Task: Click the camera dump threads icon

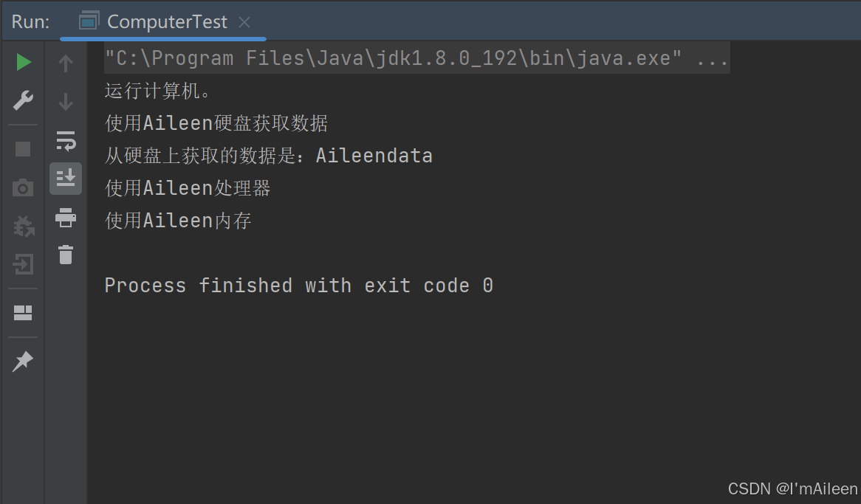Action: tap(22, 187)
